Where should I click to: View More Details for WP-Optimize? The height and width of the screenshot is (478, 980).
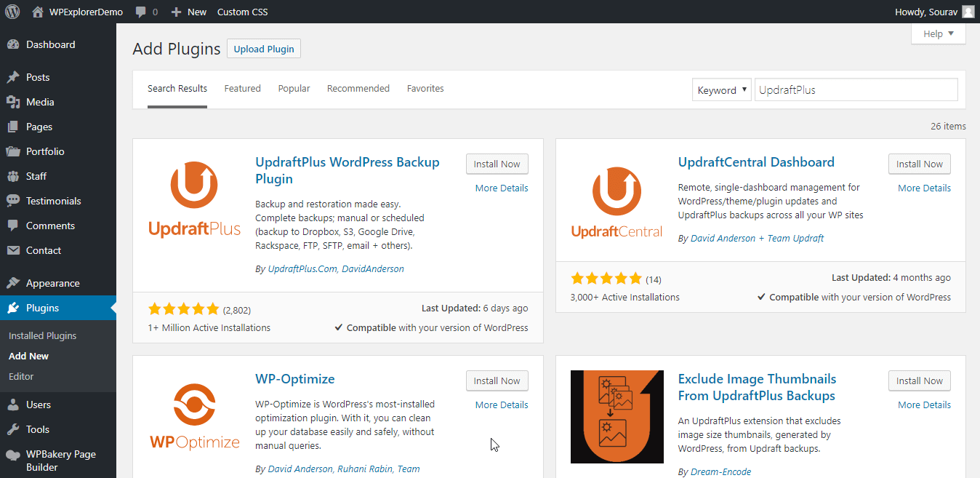[x=501, y=405]
